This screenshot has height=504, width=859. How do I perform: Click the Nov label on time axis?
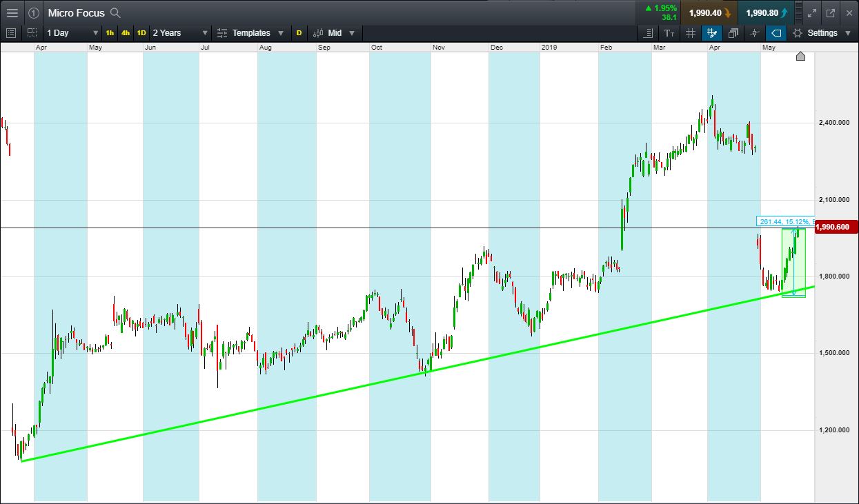439,47
